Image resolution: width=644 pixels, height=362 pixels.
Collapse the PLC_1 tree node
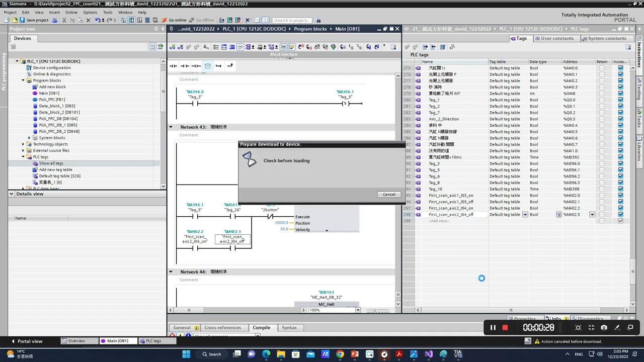[17, 61]
